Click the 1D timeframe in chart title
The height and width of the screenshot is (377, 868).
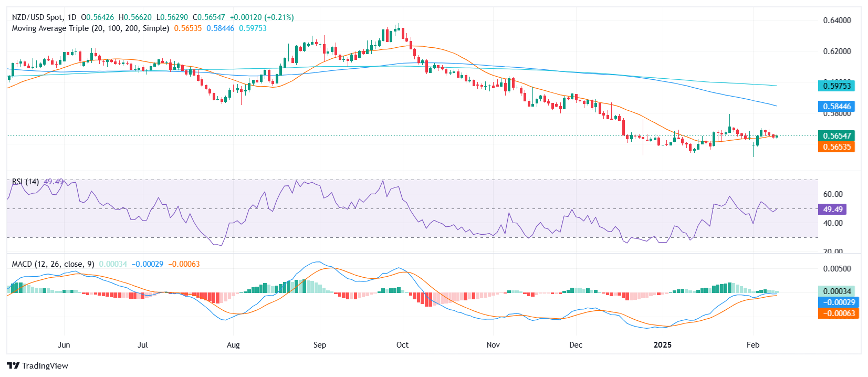click(x=71, y=17)
